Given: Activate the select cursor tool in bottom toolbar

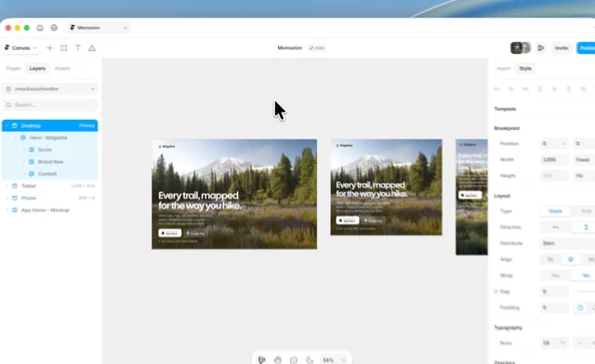Looking at the screenshot, I should [x=262, y=360].
